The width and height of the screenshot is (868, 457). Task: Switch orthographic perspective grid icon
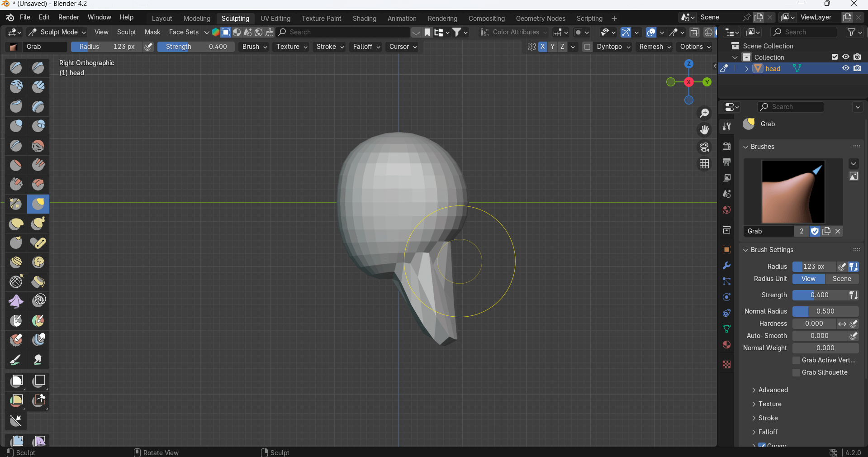[704, 164]
